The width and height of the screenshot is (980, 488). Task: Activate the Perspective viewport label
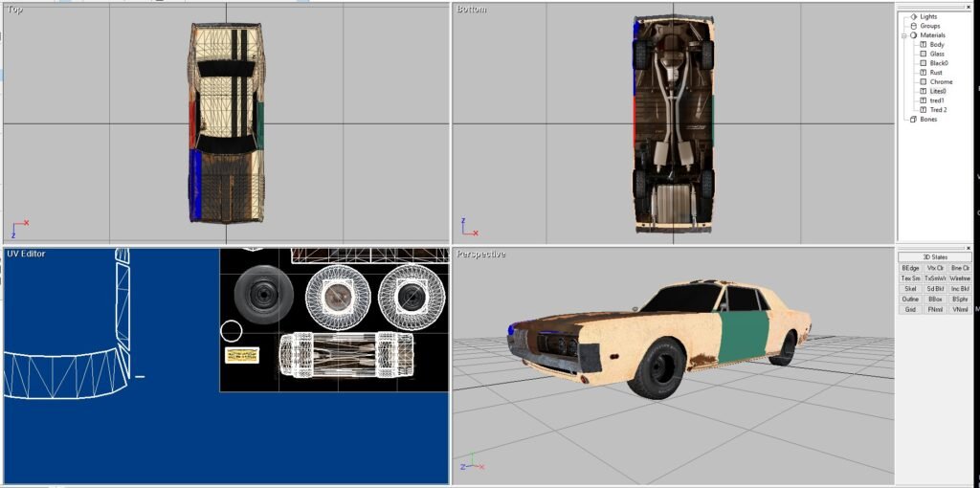click(x=481, y=254)
